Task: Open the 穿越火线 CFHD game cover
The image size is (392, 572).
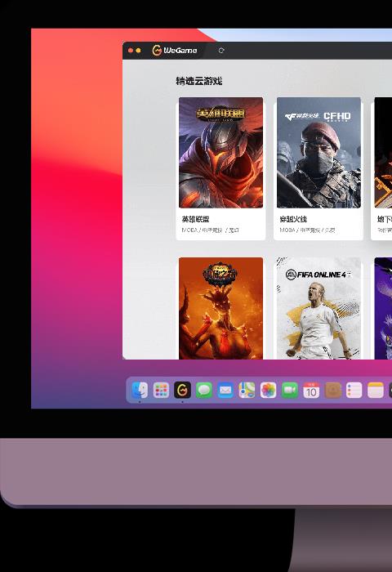Action: (318, 153)
